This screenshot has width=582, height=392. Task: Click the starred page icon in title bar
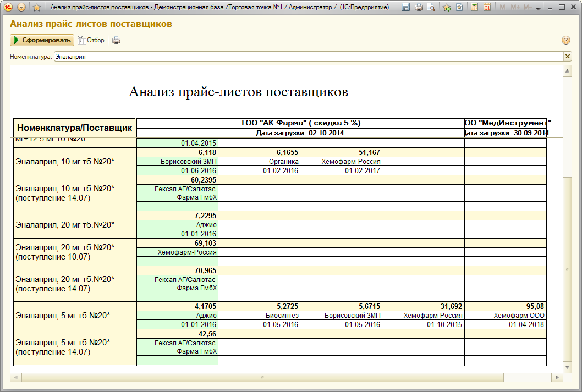point(459,7)
